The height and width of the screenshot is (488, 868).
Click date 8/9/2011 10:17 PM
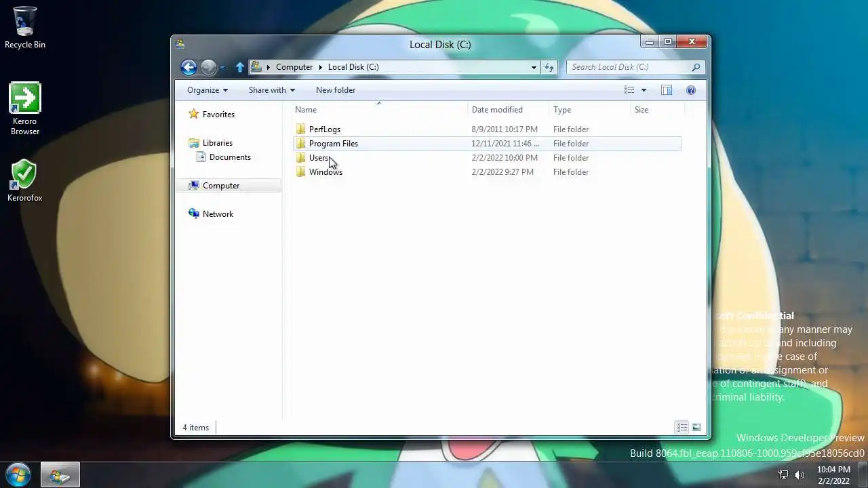[x=505, y=129]
